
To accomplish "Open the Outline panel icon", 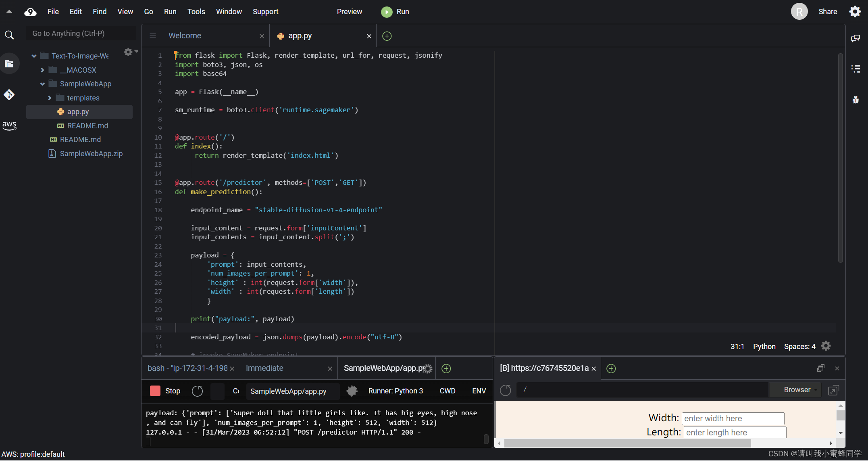I will tap(855, 69).
